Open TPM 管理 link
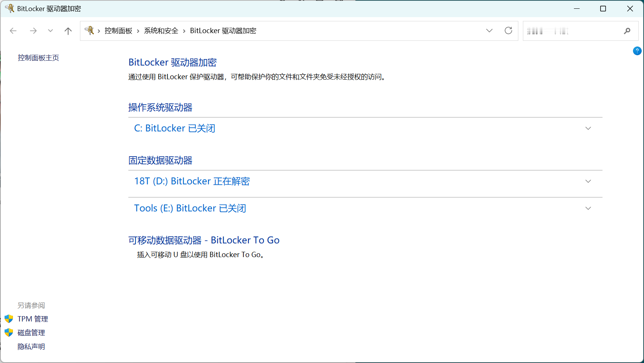The height and width of the screenshot is (363, 644). point(33,319)
